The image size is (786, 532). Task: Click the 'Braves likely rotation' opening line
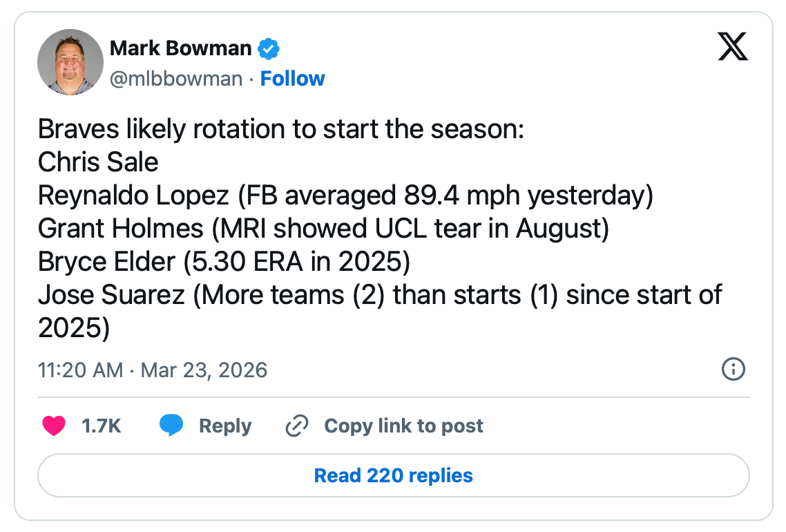pyautogui.click(x=281, y=129)
